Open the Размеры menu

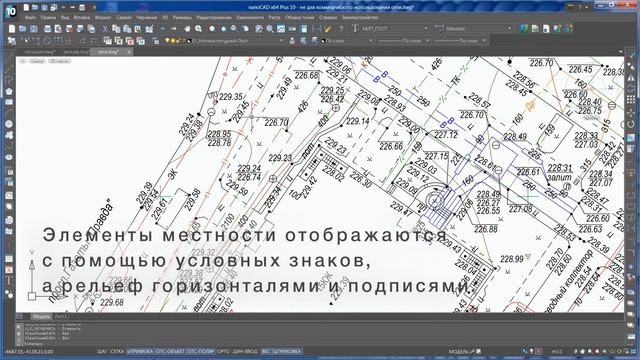pyautogui.click(x=182, y=18)
